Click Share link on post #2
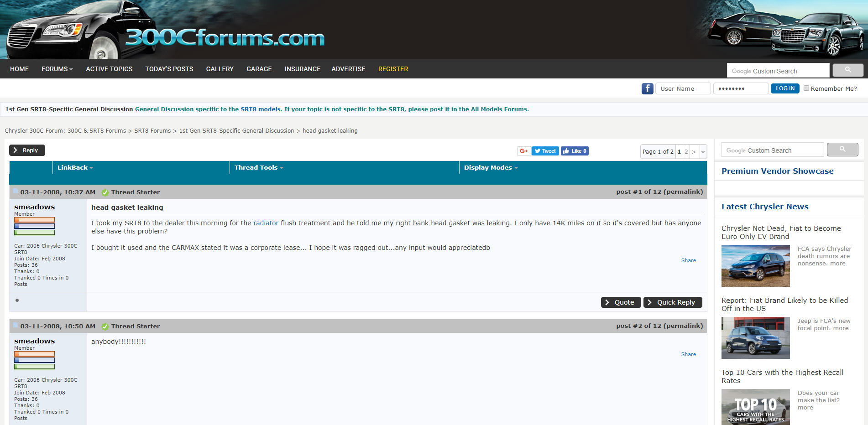 (x=689, y=354)
